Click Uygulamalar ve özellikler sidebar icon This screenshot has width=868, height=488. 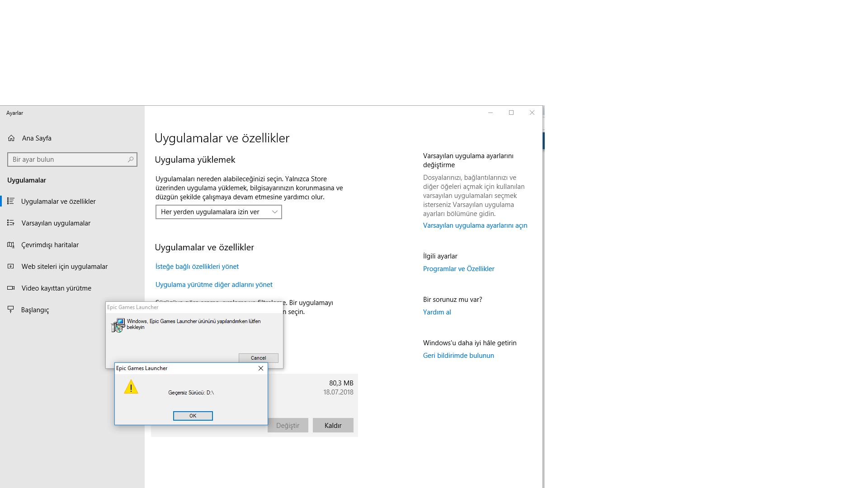coord(11,201)
